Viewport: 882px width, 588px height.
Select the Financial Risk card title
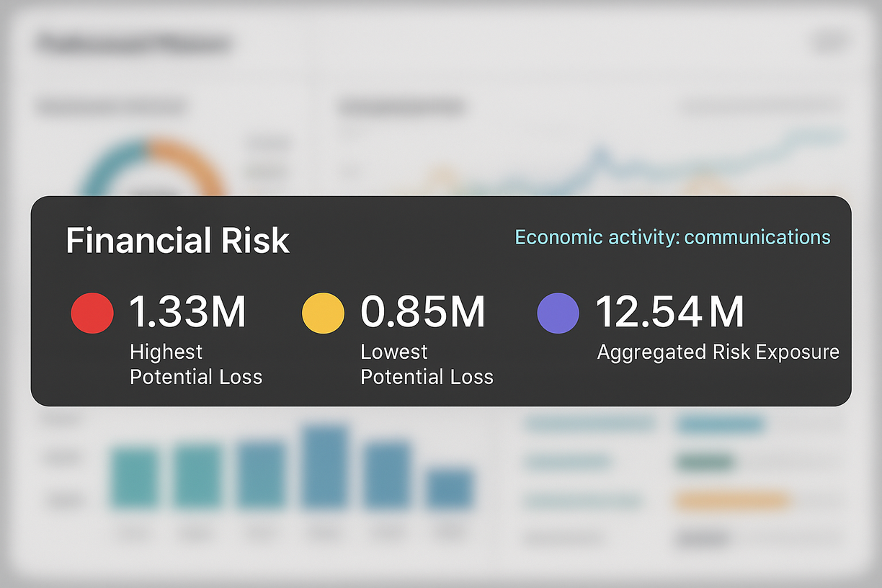(177, 241)
